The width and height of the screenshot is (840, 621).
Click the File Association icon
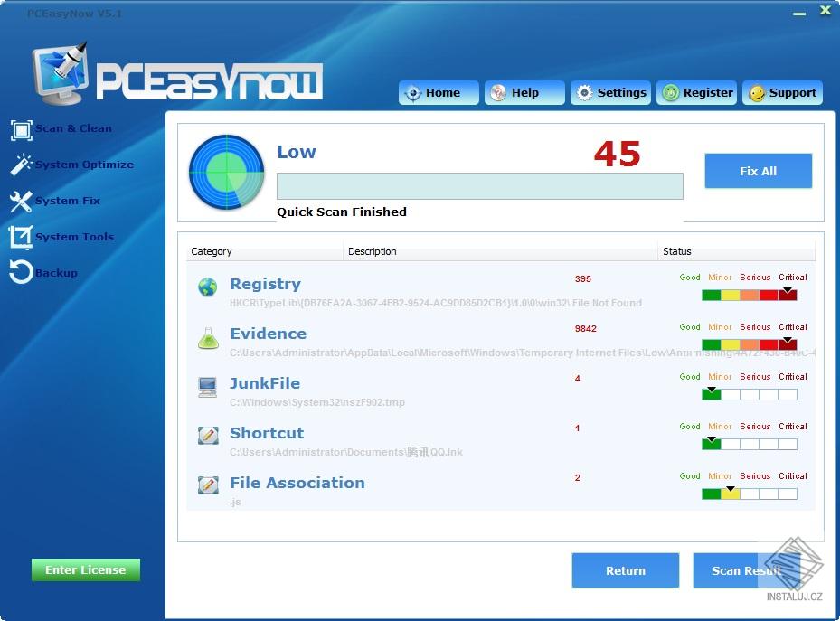coord(209,485)
